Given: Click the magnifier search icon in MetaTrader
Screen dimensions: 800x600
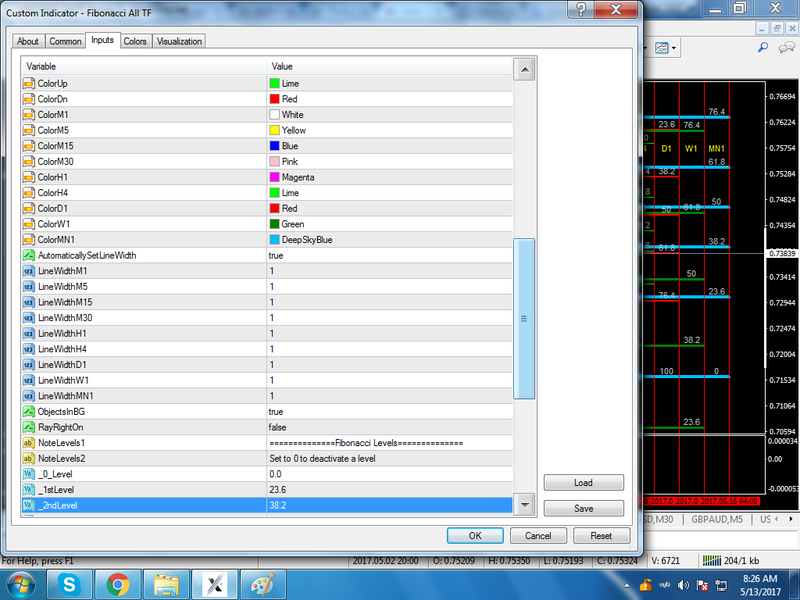Looking at the screenshot, I should click(x=763, y=47).
